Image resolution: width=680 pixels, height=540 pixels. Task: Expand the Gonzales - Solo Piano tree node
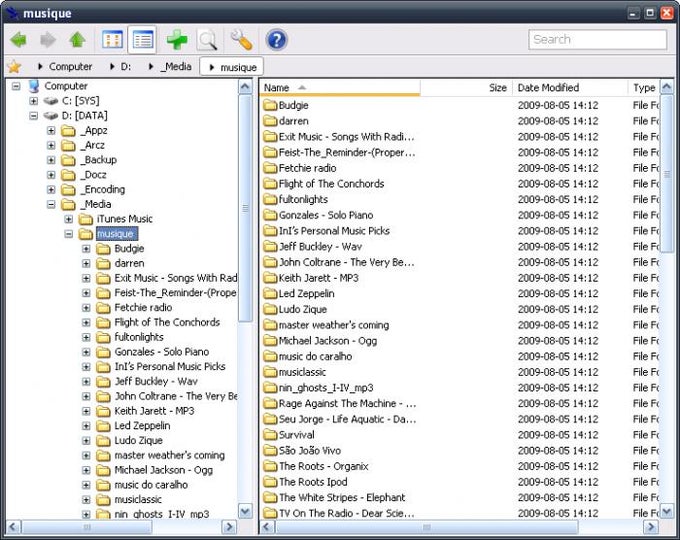click(86, 352)
